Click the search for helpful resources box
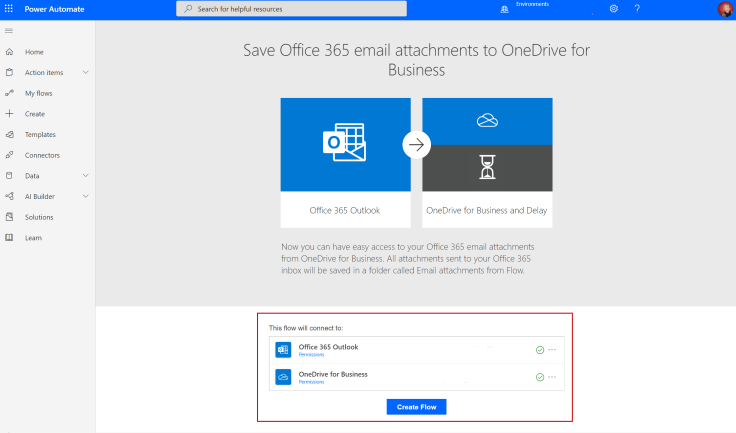The height and width of the screenshot is (433, 736). [292, 9]
